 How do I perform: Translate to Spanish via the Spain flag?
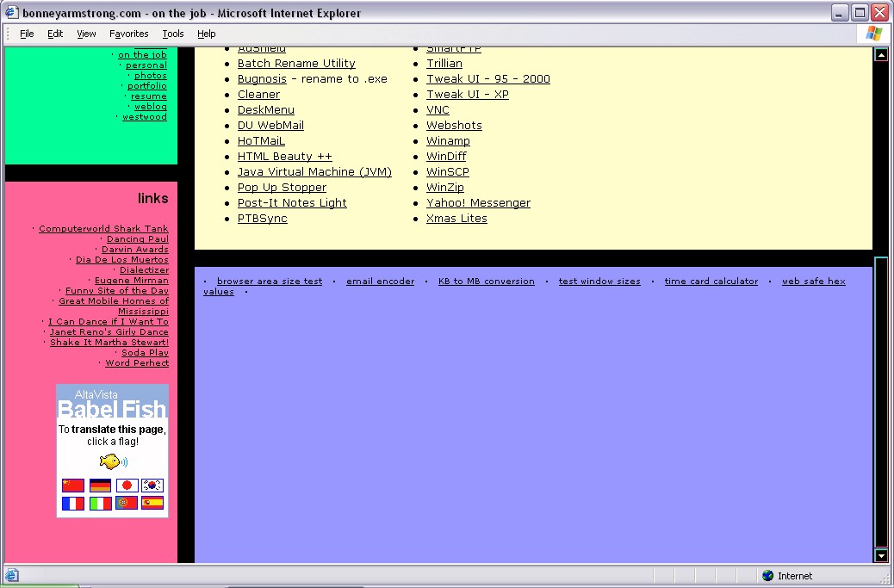152,504
